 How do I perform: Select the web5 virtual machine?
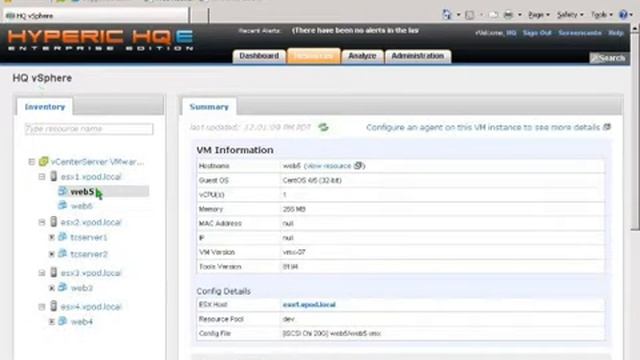pos(82,191)
